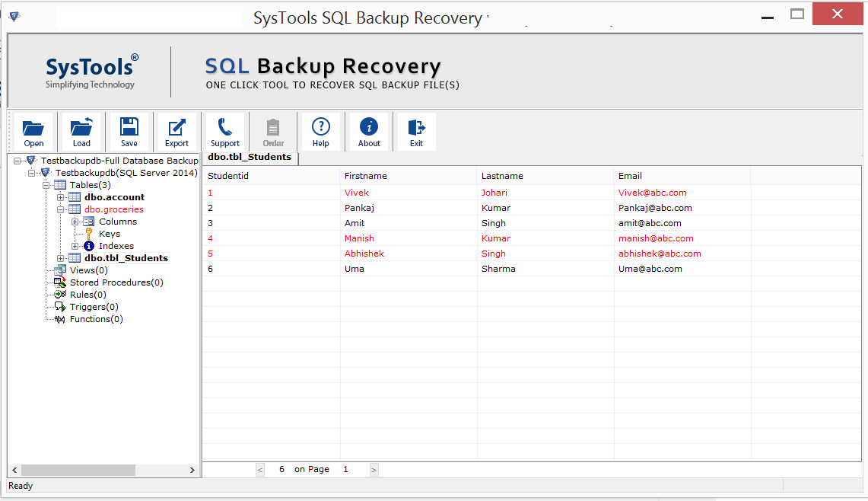Collapse the Testbackupdb-Full Database Backup root node

click(17, 161)
